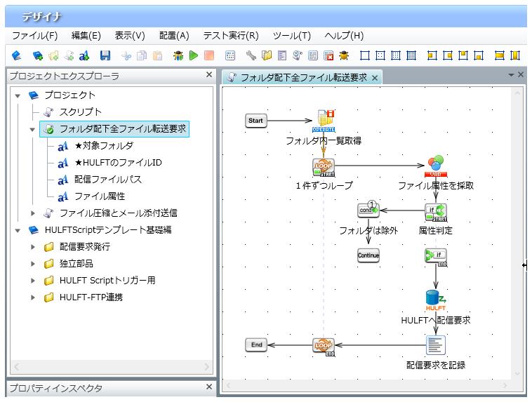Open the 編集(E) menu
Image resolution: width=532 pixels, height=402 pixels.
click(x=86, y=36)
